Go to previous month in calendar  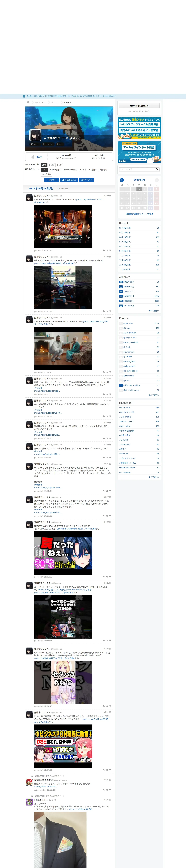(122, 180)
